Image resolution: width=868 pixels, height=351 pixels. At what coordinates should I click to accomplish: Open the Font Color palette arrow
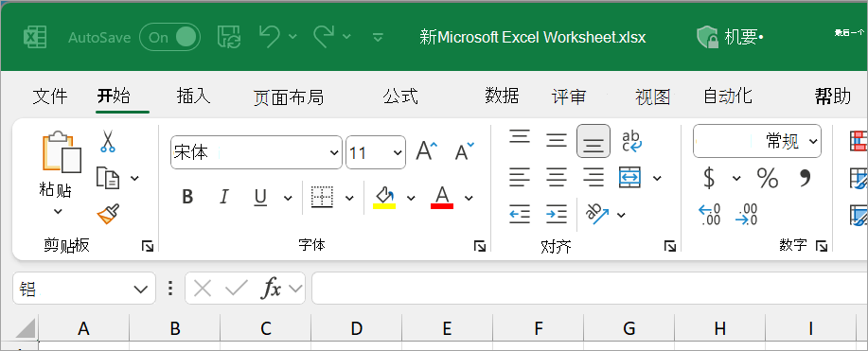pos(469,198)
